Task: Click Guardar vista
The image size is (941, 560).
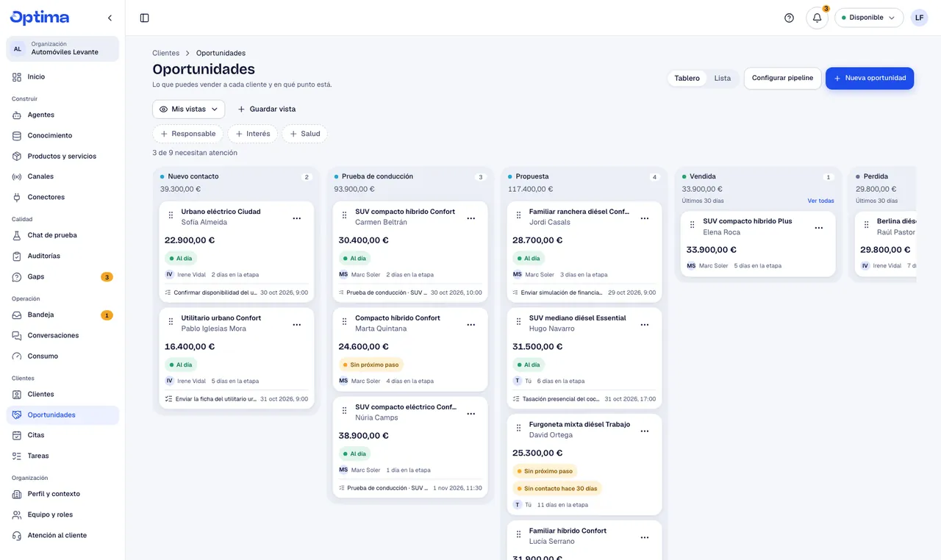Action: point(266,109)
